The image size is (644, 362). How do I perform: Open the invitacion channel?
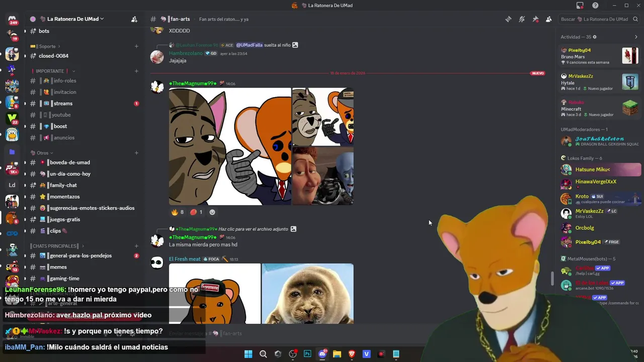(x=85, y=92)
